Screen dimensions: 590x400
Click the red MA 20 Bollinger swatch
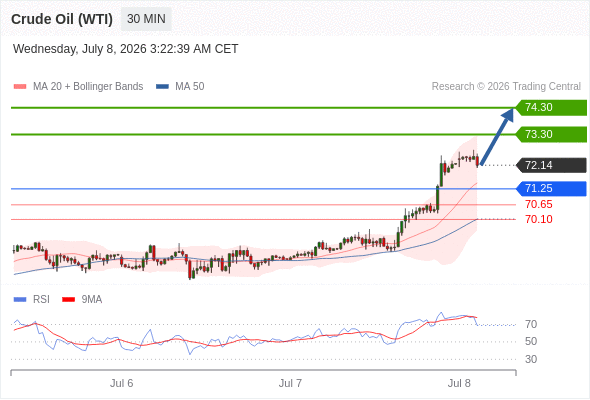[20, 87]
